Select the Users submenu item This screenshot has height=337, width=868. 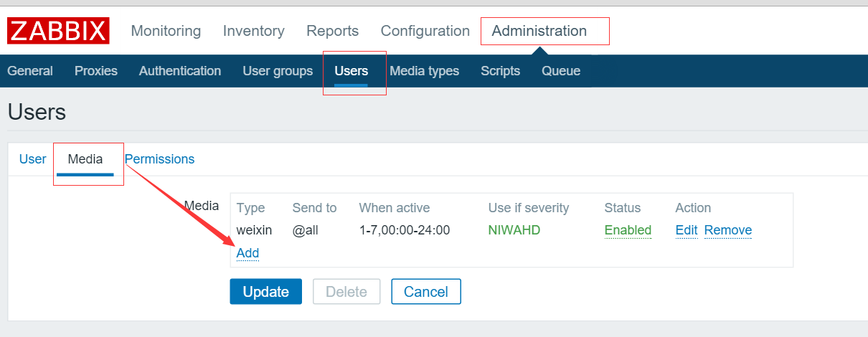tap(352, 71)
